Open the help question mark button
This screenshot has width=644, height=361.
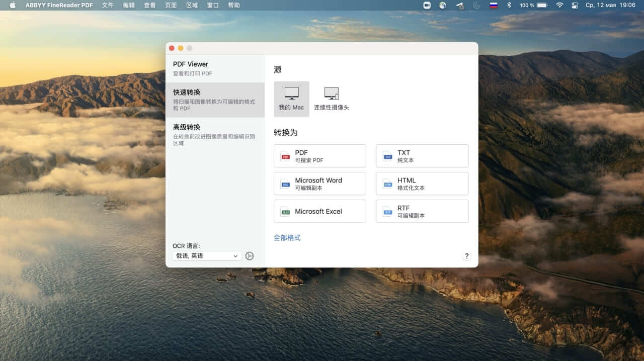(466, 256)
